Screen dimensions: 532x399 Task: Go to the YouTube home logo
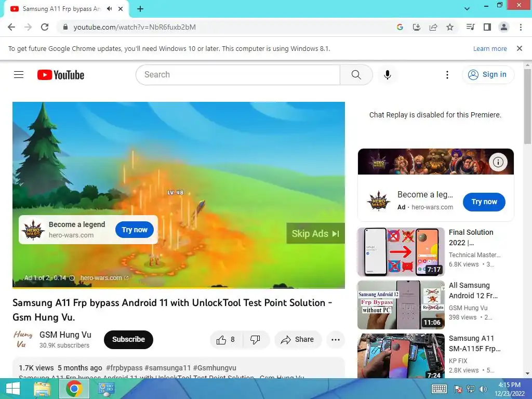(x=61, y=75)
